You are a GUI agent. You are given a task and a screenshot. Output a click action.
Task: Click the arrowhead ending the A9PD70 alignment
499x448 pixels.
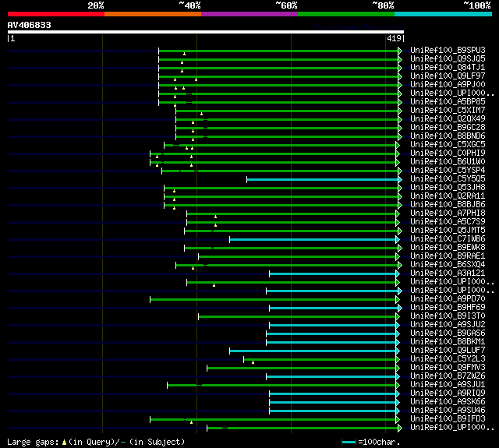[398, 299]
